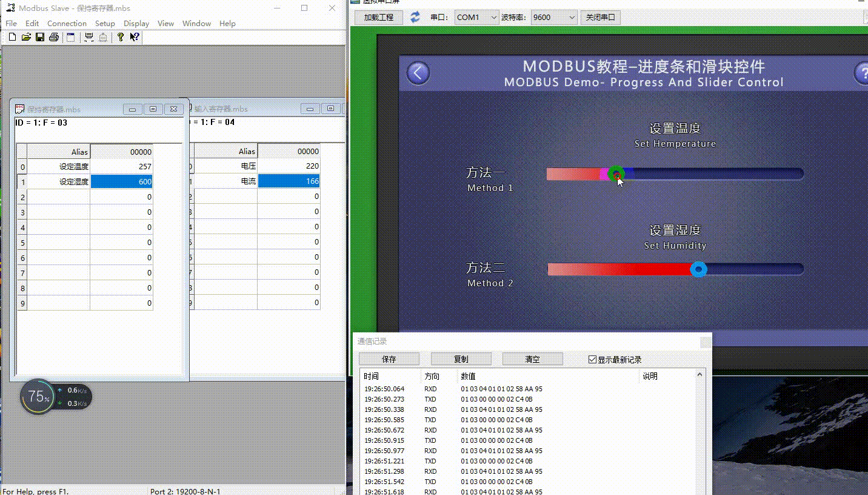Image resolution: width=868 pixels, height=495 pixels.
Task: Click row header 5 in 保持寄存器 table
Action: 22,243
